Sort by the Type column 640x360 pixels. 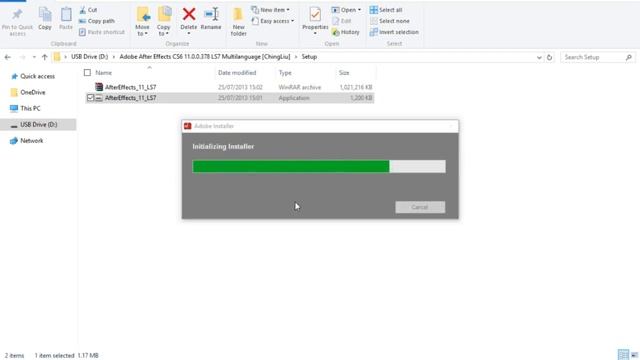tap(285, 73)
